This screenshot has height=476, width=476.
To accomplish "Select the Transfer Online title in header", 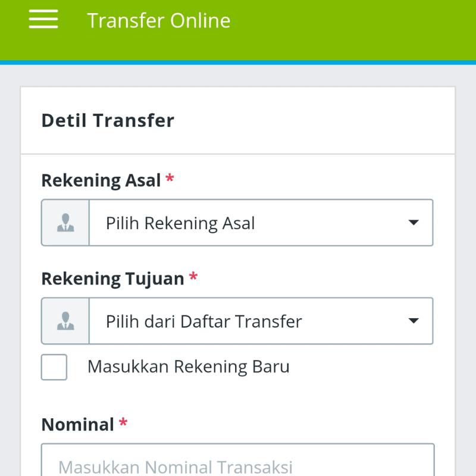I will (x=159, y=20).
